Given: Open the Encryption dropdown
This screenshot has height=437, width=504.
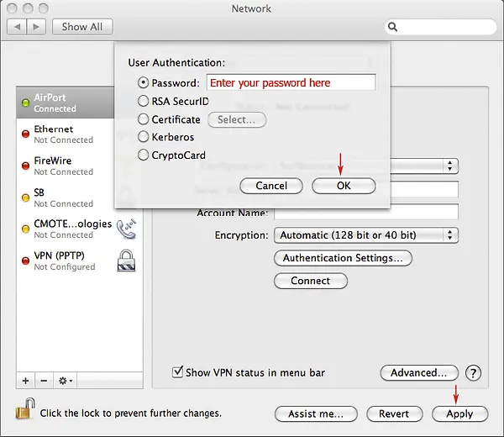Looking at the screenshot, I should point(366,235).
